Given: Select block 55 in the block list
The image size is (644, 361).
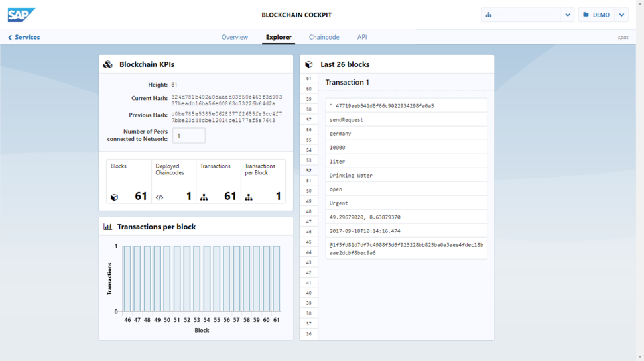Looking at the screenshot, I should point(309,140).
